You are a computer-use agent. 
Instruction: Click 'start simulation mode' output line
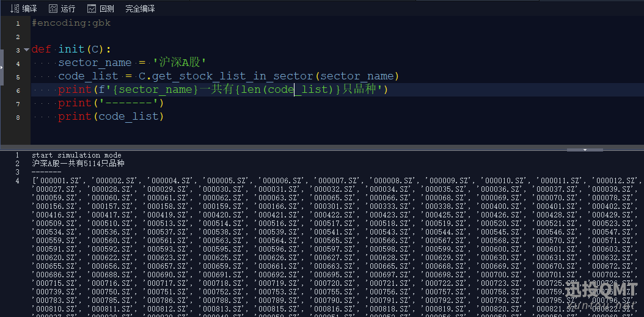pyautogui.click(x=76, y=155)
